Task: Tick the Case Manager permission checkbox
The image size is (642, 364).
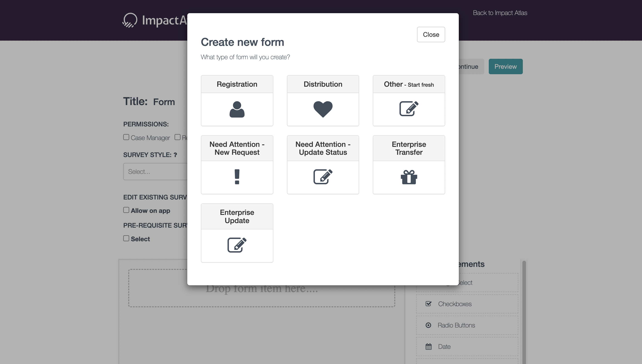Action: tap(126, 137)
